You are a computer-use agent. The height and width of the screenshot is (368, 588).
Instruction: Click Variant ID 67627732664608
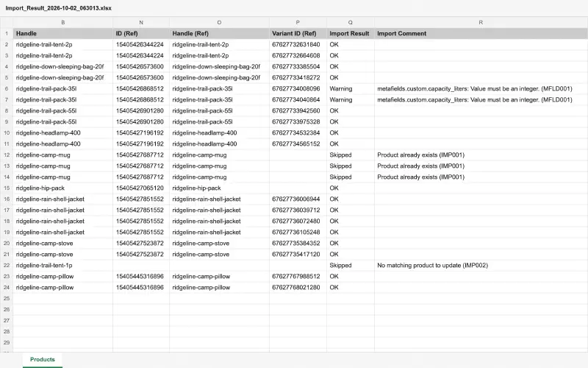tap(296, 56)
